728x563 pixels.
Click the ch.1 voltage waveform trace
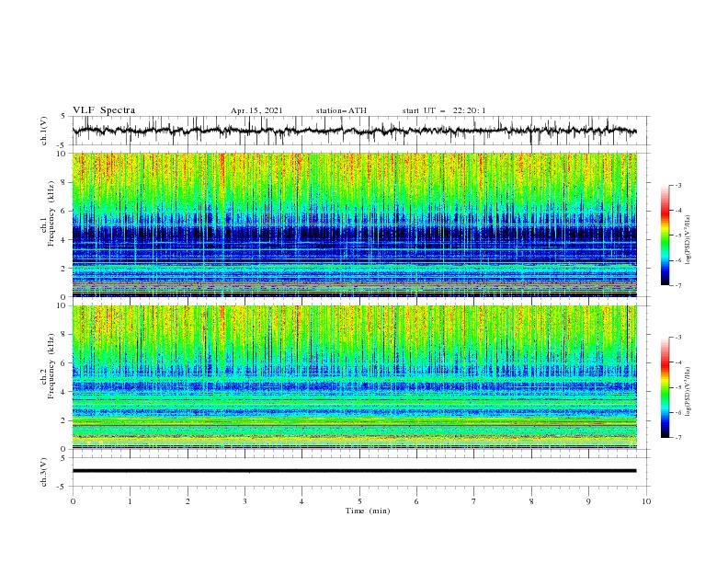click(354, 131)
